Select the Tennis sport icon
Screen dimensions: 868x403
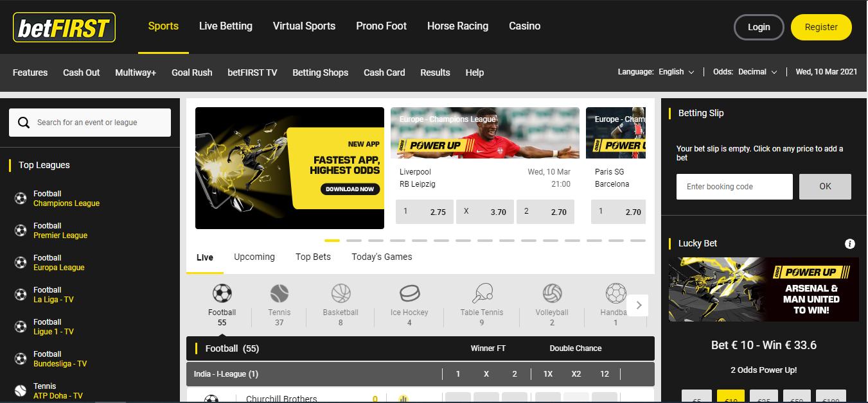point(279,294)
